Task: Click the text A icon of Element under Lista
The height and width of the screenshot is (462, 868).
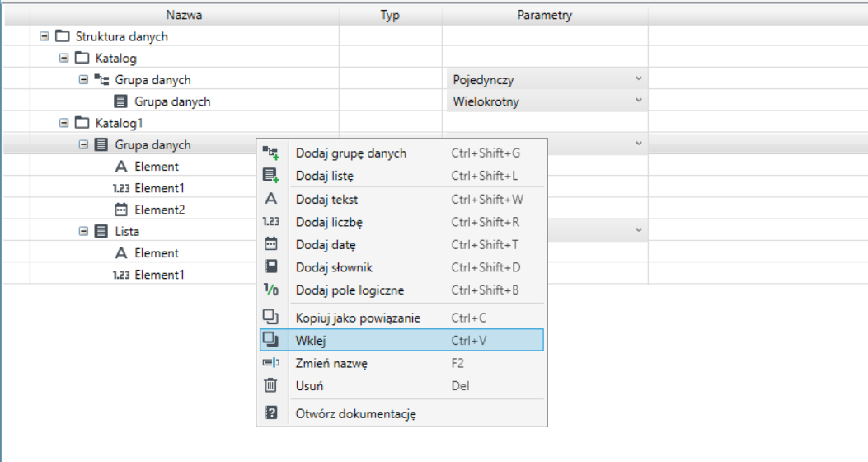Action: pyautogui.click(x=120, y=253)
